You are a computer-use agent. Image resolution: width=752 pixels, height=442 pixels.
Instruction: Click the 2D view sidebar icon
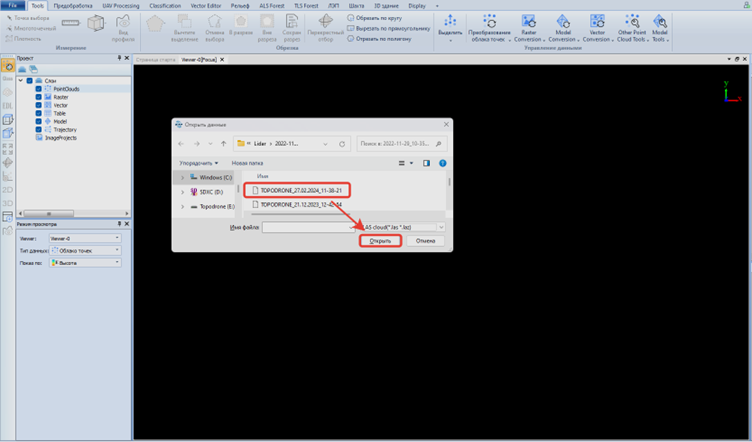(x=8, y=190)
